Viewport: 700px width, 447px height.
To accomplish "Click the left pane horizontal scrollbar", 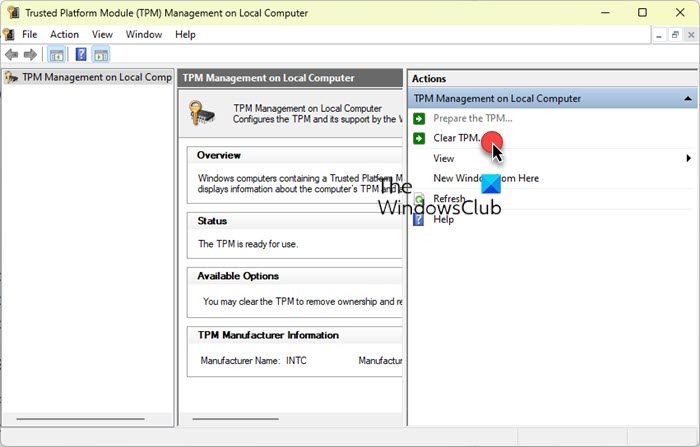I will click(81, 419).
